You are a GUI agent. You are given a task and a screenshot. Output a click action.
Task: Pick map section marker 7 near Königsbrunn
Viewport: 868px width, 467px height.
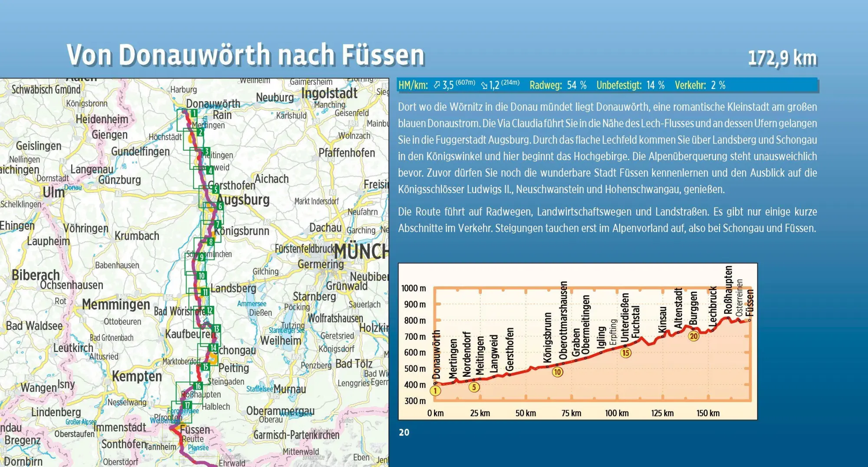(x=218, y=224)
